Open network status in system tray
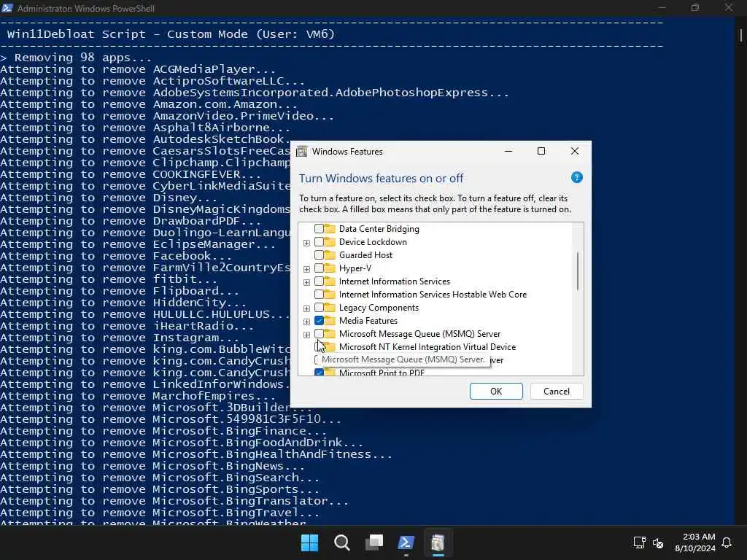The height and width of the screenshot is (560, 747). pos(639,542)
